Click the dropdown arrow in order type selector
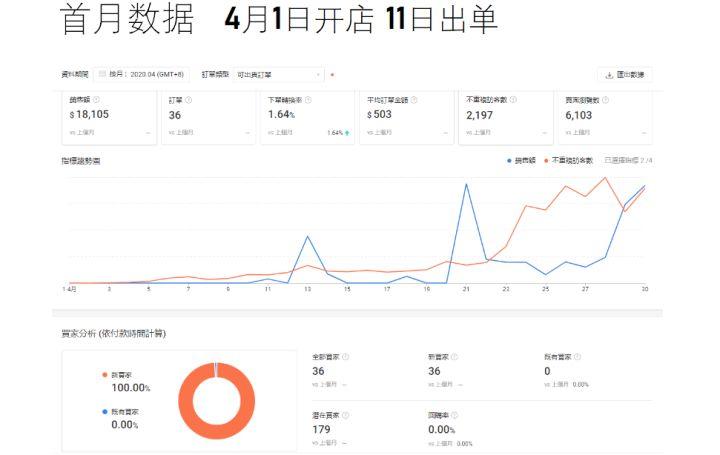Viewport: 720px width, 455px height. tap(318, 74)
